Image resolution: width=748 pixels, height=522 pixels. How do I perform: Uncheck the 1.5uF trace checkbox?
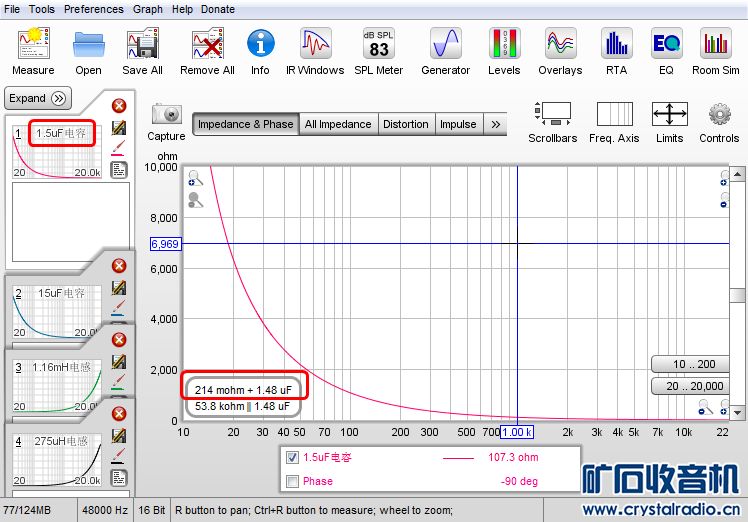pyautogui.click(x=292, y=458)
